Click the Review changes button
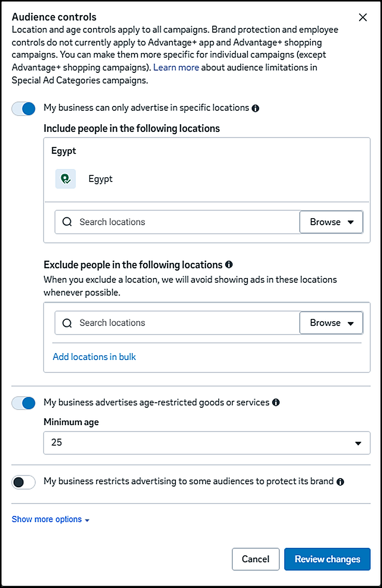Image resolution: width=382 pixels, height=588 pixels. coord(327,559)
